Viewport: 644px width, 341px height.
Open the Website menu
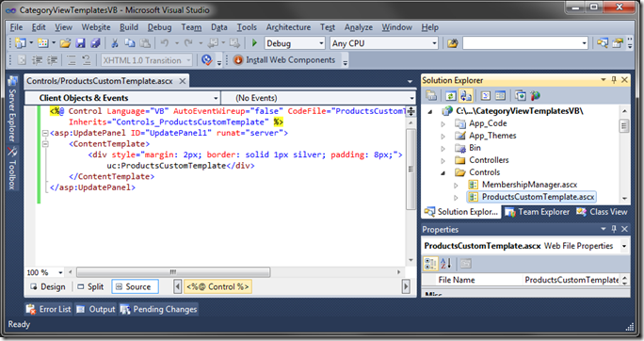[96, 27]
